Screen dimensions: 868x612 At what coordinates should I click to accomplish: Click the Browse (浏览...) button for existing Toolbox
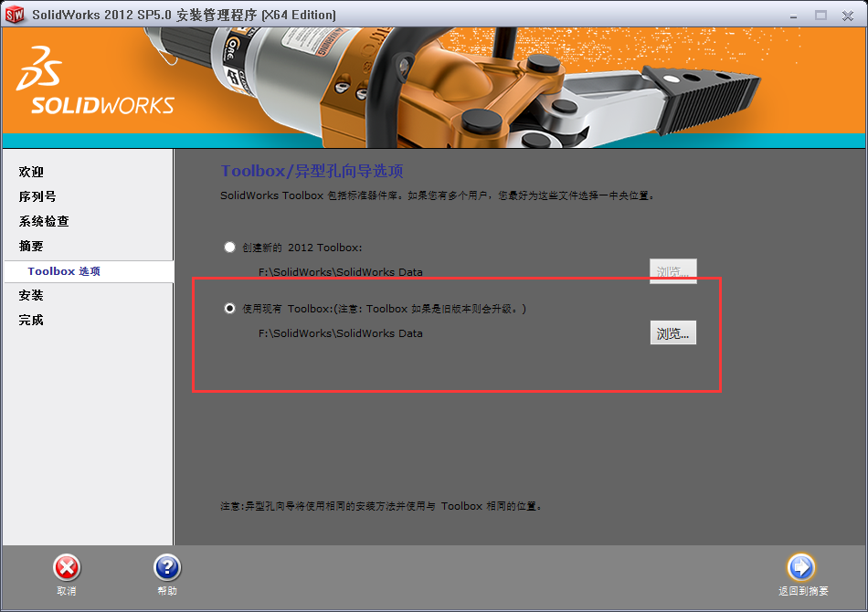click(672, 333)
